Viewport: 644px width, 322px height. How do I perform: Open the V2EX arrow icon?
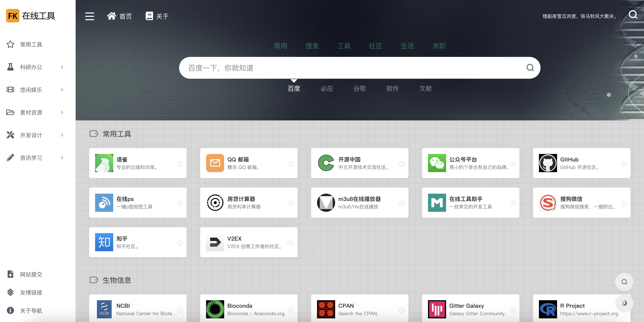tap(215, 242)
